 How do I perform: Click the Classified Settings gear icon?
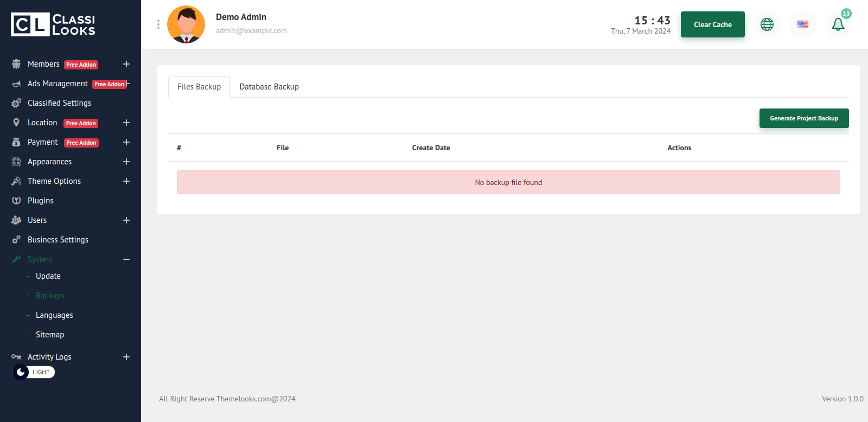click(x=16, y=103)
